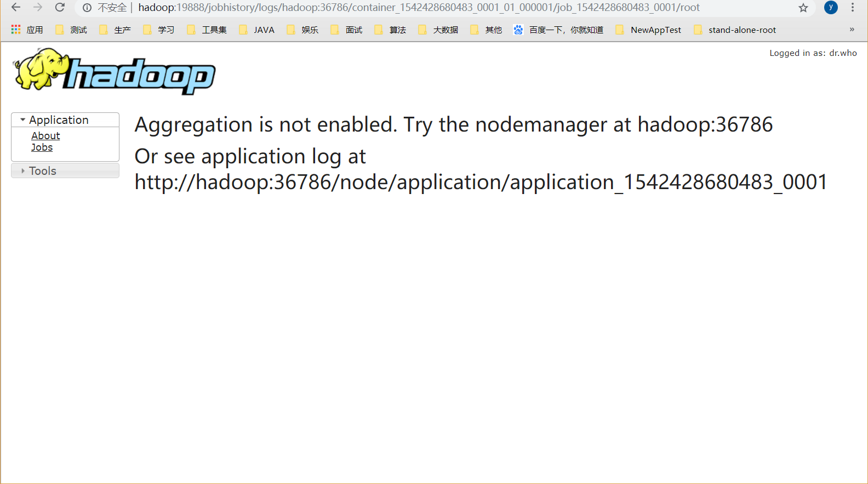The image size is (868, 484).
Task: Open Chrome's three-dot menu
Action: (853, 8)
